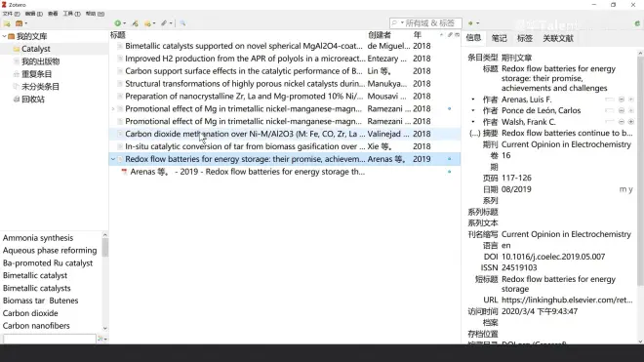Select the Carbon support surface effects item

[x=285, y=71]
